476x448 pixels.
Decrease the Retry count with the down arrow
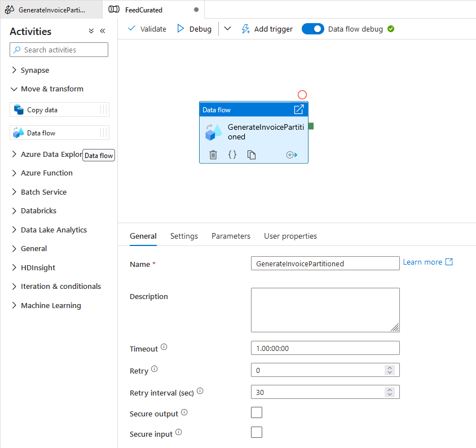click(390, 372)
